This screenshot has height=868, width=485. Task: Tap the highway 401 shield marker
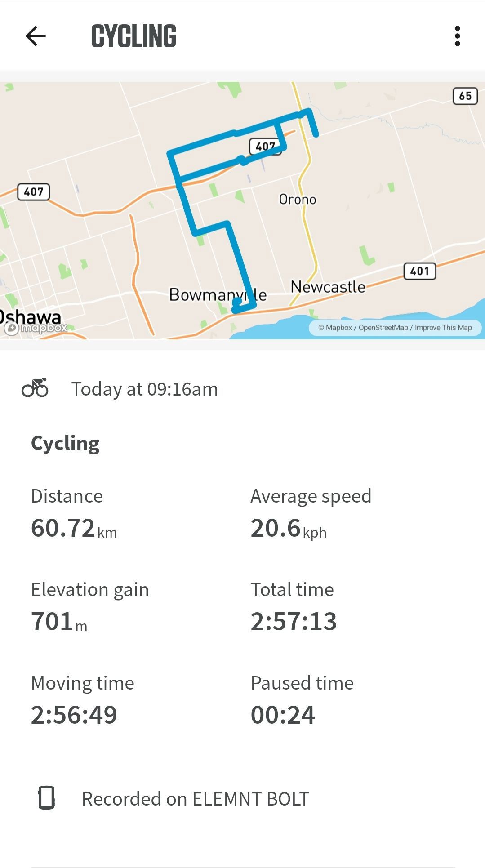tap(420, 271)
